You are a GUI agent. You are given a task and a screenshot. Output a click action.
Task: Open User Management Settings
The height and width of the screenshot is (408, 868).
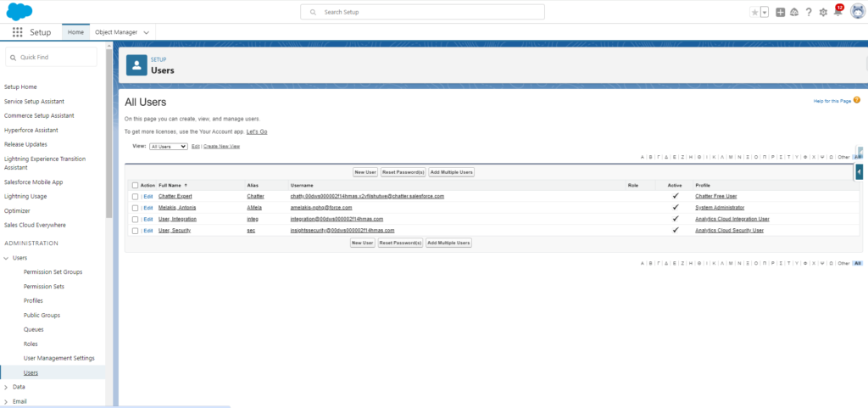point(59,358)
